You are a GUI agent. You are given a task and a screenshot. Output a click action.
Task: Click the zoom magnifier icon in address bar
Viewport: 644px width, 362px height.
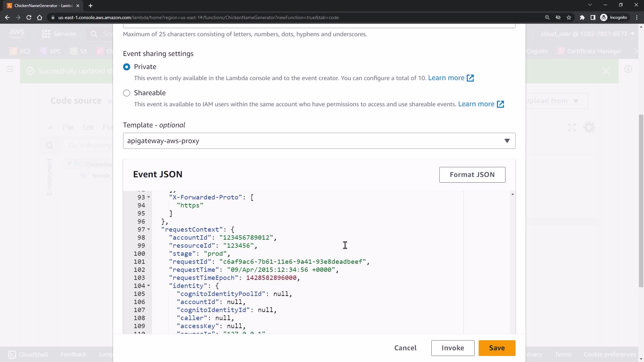click(547, 17)
